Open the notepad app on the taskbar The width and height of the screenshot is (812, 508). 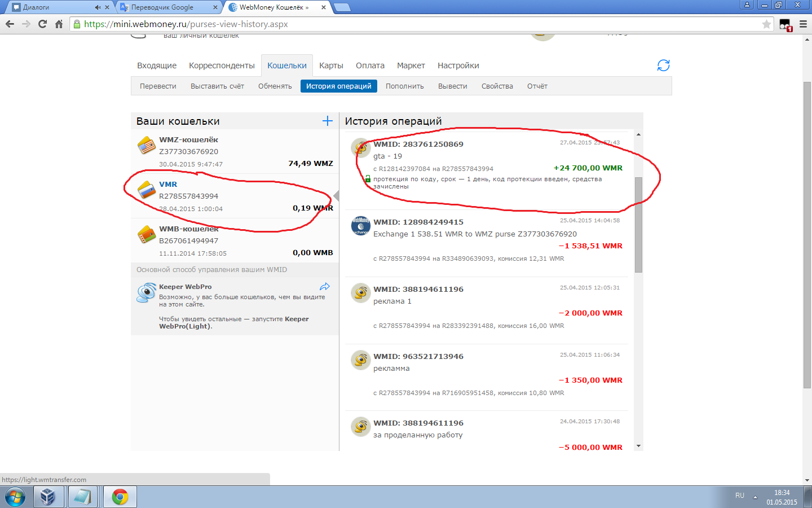(x=83, y=497)
